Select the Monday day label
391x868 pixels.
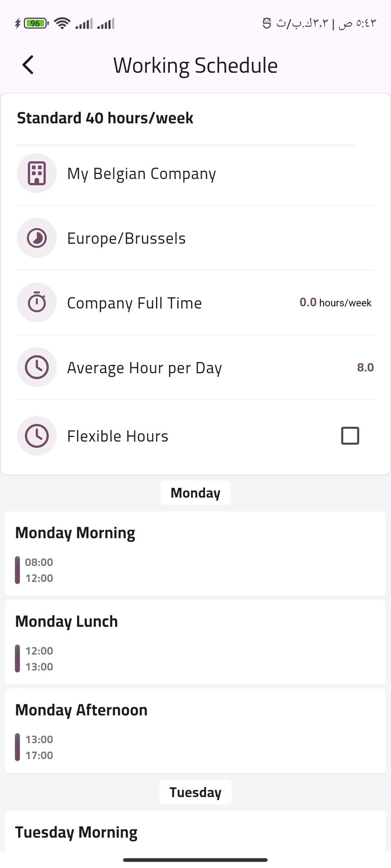pos(195,493)
